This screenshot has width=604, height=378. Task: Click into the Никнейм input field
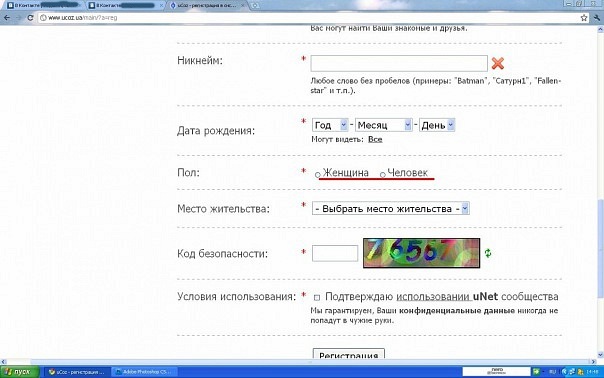(399, 63)
